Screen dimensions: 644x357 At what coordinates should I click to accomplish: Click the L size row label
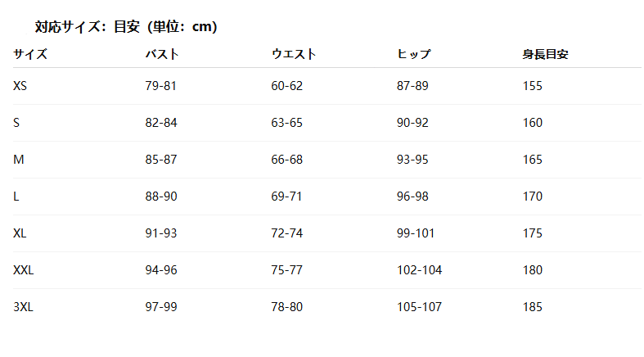[16, 197]
